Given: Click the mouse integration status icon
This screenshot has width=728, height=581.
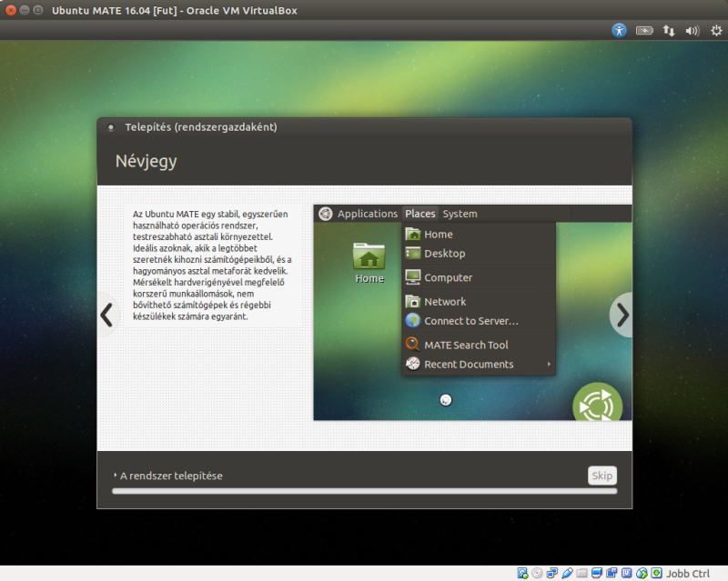Looking at the screenshot, I should coord(642,573).
